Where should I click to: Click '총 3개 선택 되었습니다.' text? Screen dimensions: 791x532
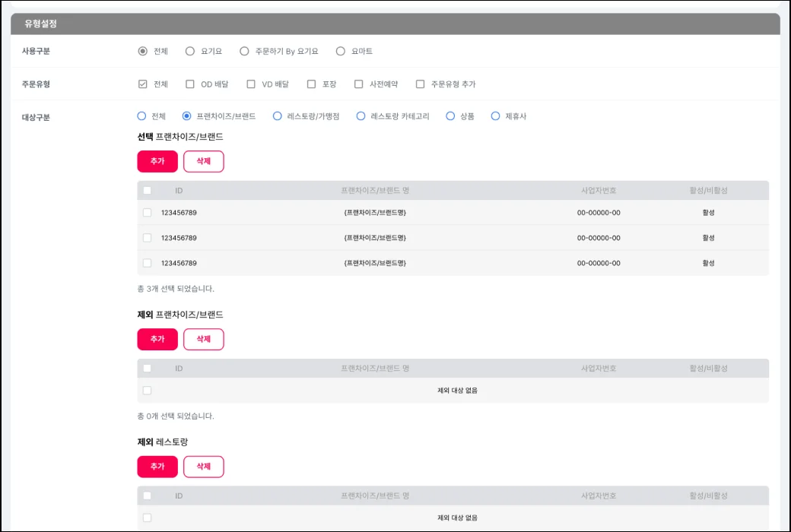(176, 289)
